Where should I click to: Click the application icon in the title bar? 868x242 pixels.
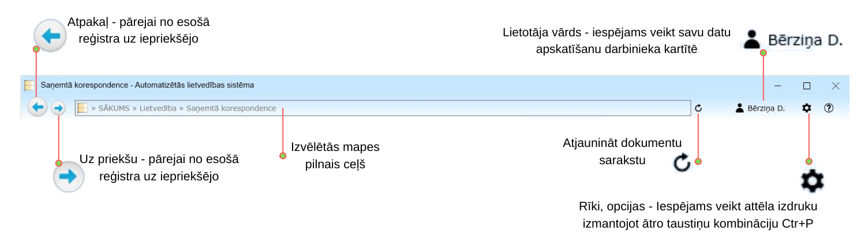pos(29,85)
